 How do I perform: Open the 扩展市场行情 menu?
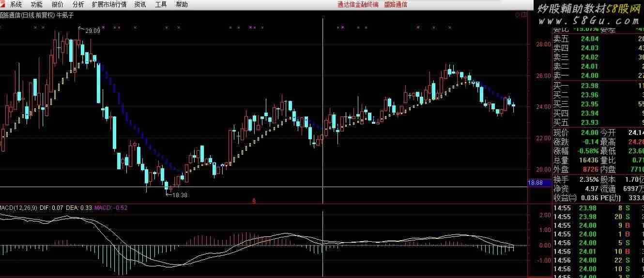(x=109, y=4)
